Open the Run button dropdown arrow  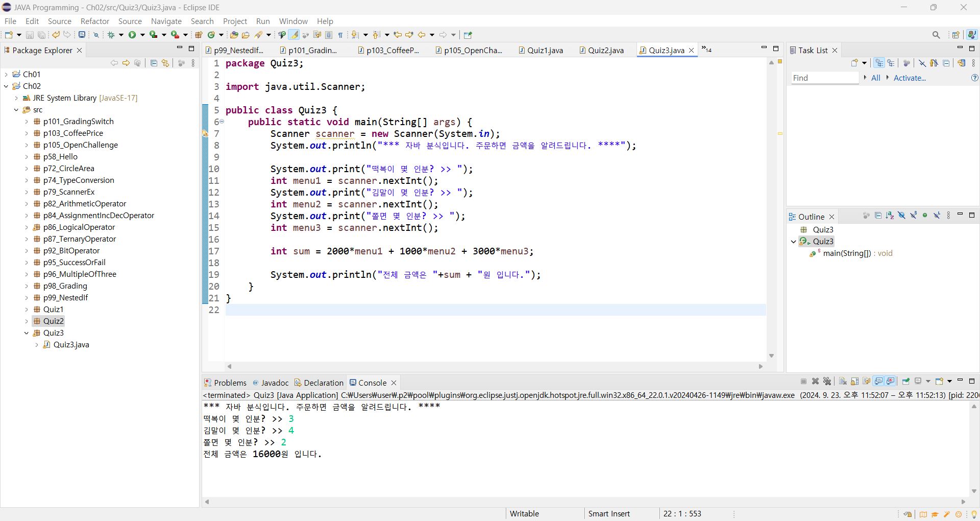142,35
